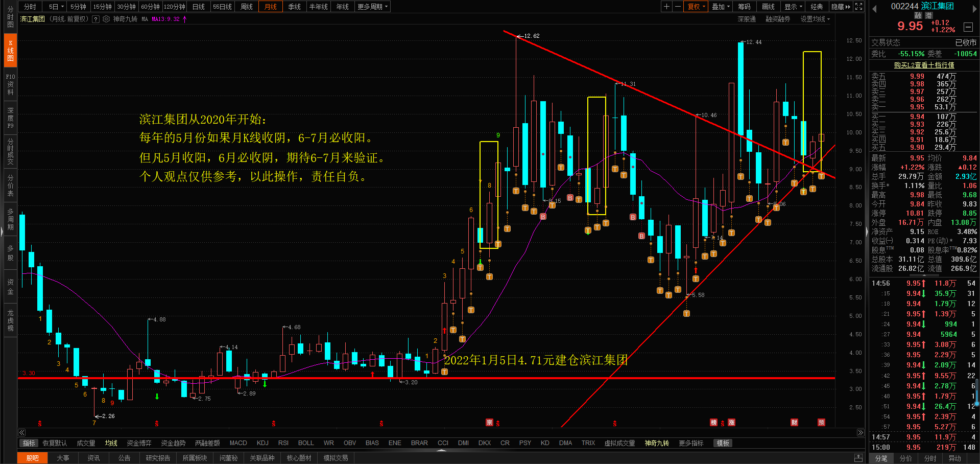Open 分价表 sidebar item
The width and height of the screenshot is (980, 464).
tap(10, 185)
